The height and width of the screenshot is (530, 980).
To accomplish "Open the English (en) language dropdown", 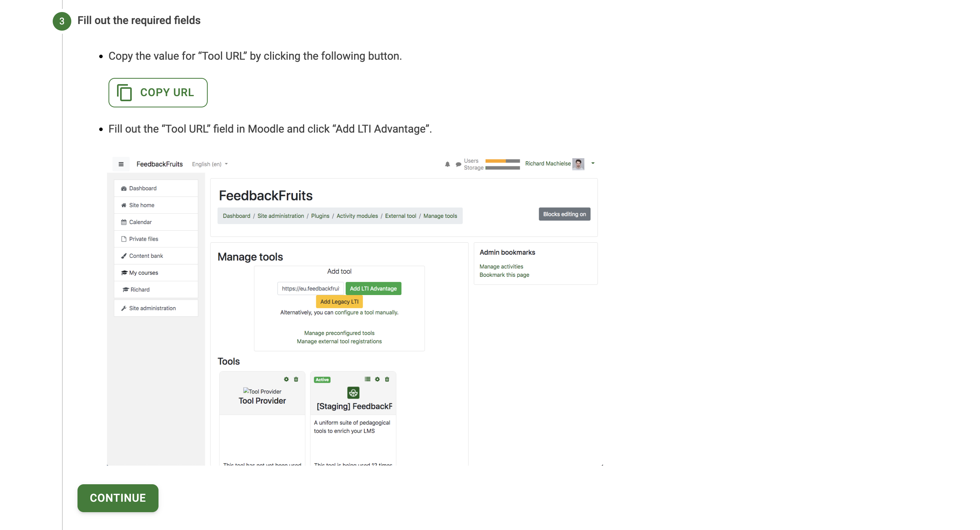I will (x=210, y=164).
